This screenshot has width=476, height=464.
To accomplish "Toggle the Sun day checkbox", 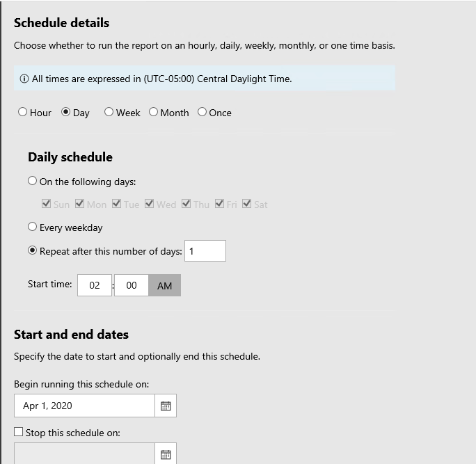I will point(47,204).
